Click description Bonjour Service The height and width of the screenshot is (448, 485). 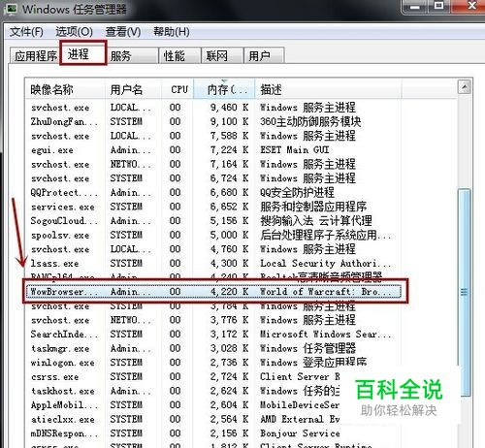[300, 433]
